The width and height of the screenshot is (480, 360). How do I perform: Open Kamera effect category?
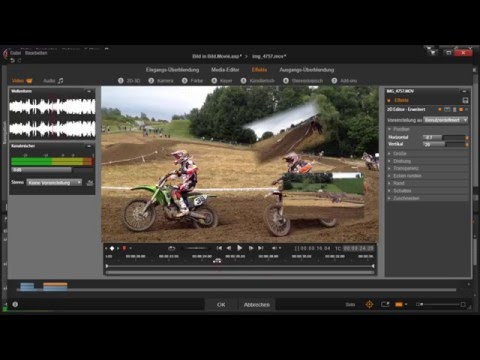coord(161,81)
